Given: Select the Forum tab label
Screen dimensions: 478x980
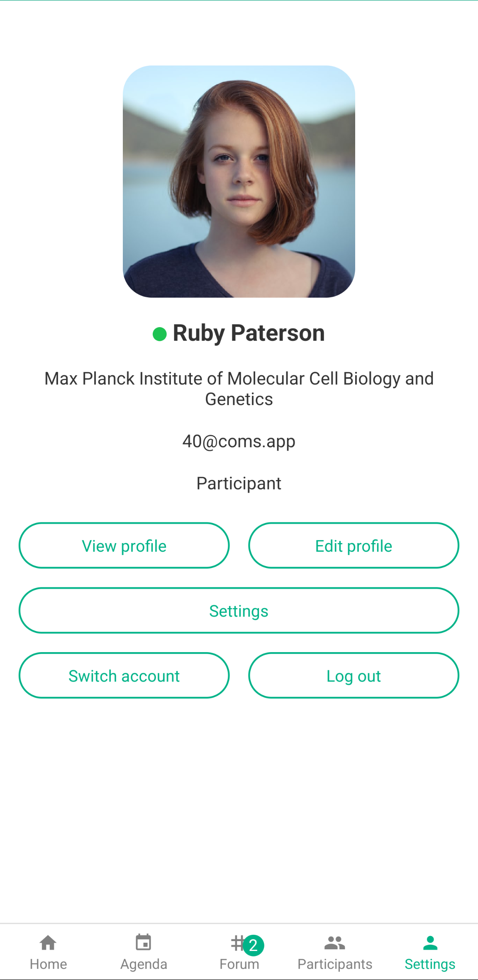Looking at the screenshot, I should point(239,964).
